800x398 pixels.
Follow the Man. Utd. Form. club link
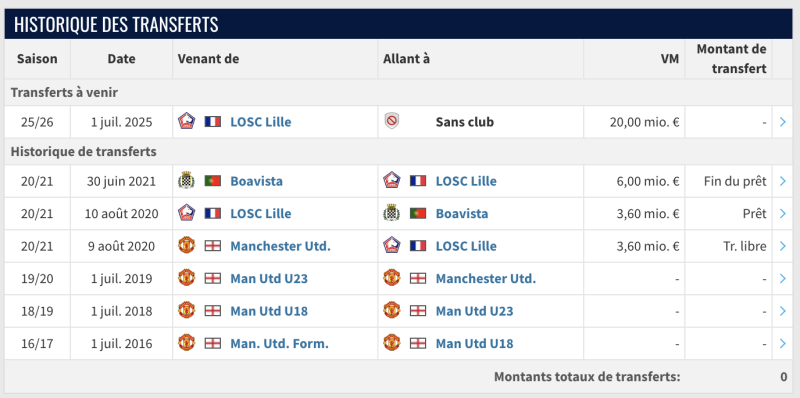[x=280, y=343]
